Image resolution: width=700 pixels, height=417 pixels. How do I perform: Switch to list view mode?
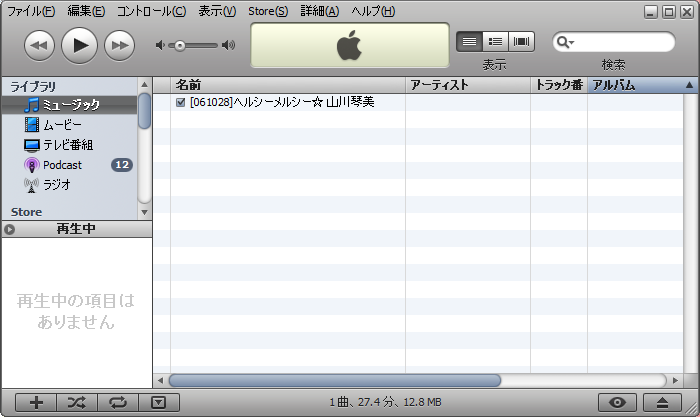(469, 42)
